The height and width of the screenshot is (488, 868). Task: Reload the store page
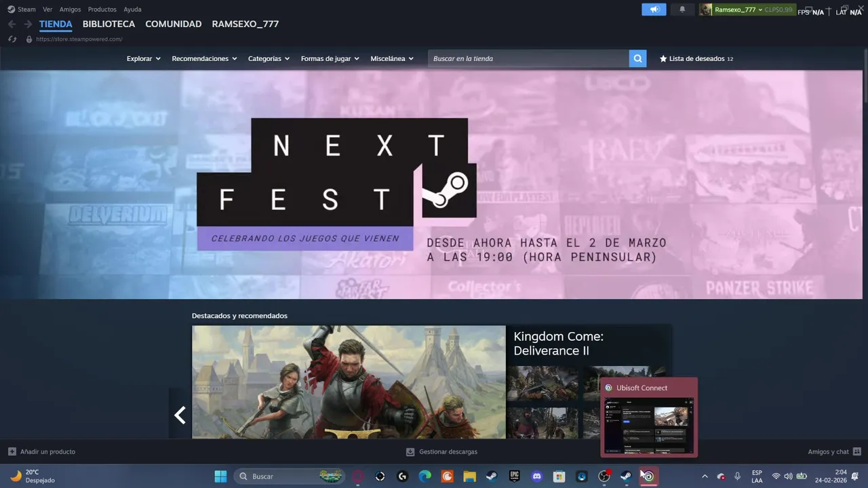[12, 39]
